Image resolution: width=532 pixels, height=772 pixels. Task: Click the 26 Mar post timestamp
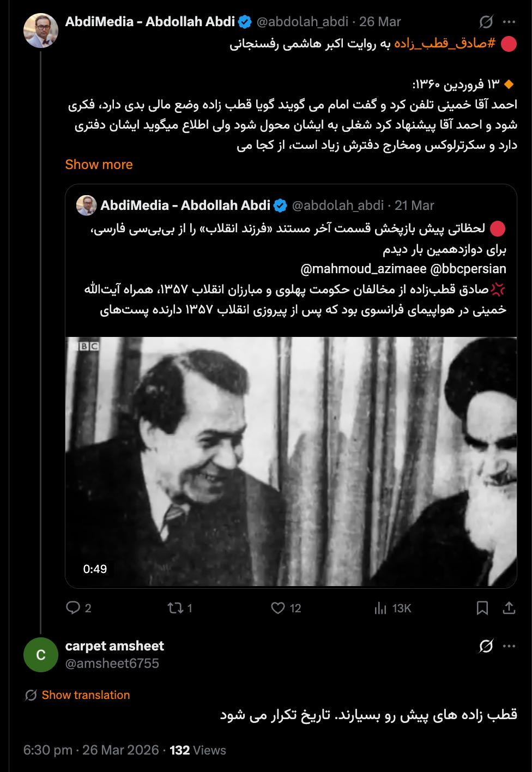[380, 22]
